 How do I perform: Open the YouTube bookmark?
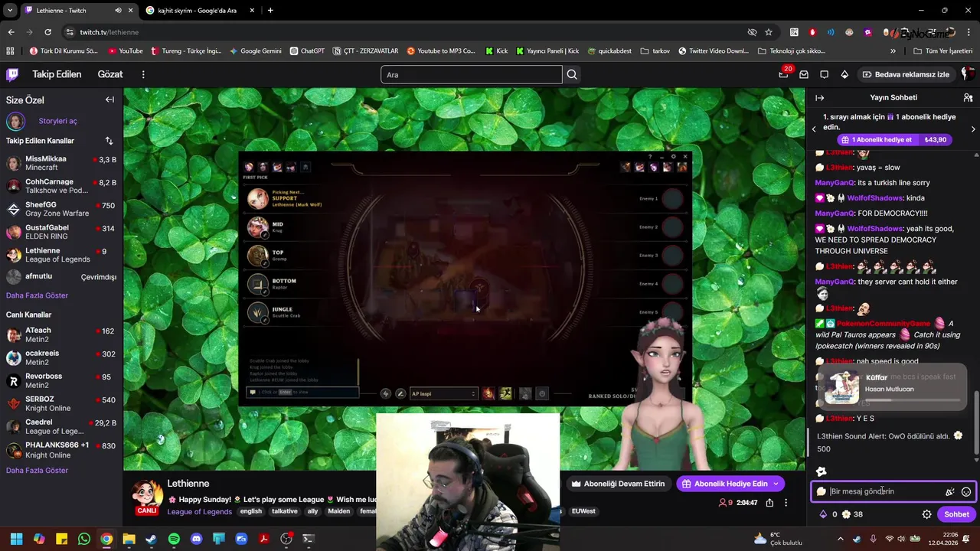tap(126, 51)
